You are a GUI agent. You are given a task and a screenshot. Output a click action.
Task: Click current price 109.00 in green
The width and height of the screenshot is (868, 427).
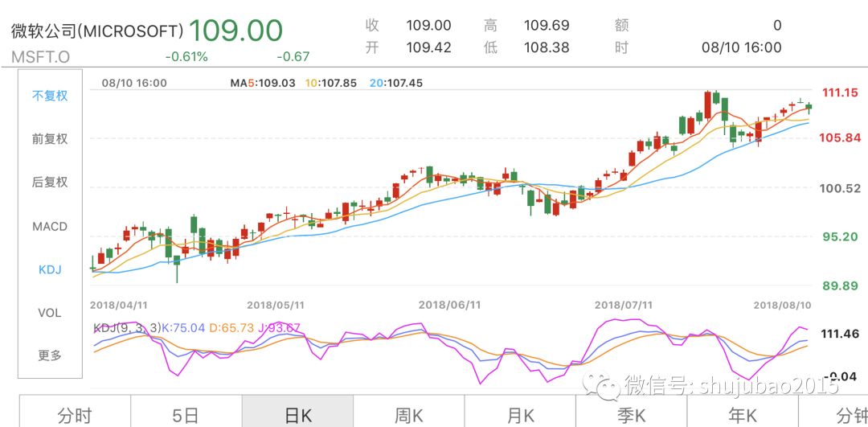click(235, 30)
